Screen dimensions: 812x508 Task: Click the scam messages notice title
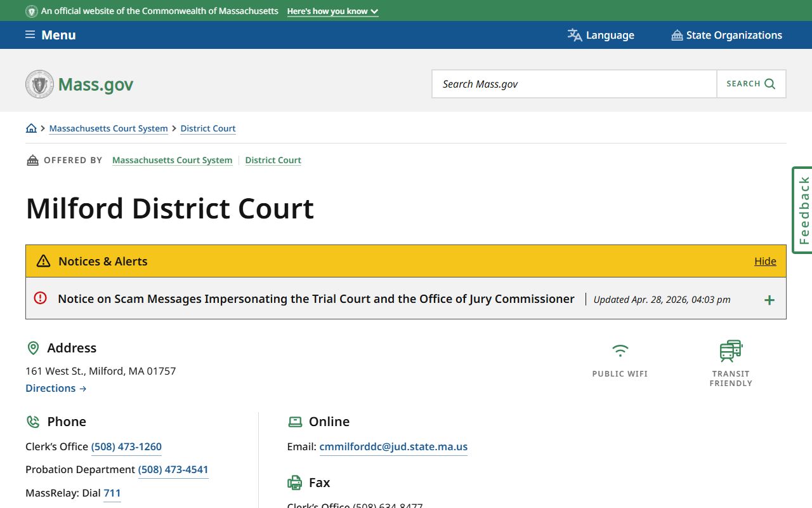coord(316,298)
